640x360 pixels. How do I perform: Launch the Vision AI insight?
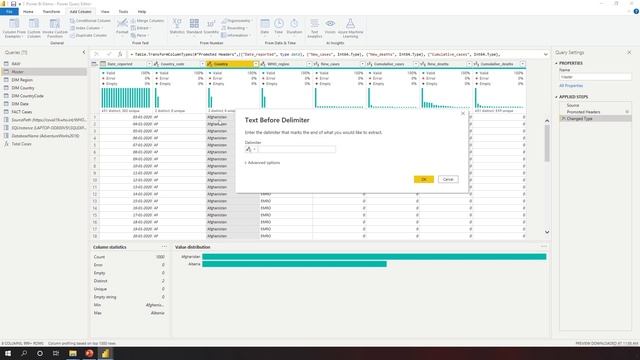pos(330,26)
